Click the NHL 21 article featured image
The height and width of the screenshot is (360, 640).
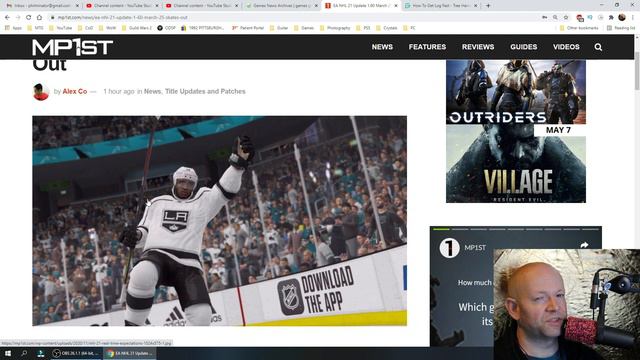[220, 221]
